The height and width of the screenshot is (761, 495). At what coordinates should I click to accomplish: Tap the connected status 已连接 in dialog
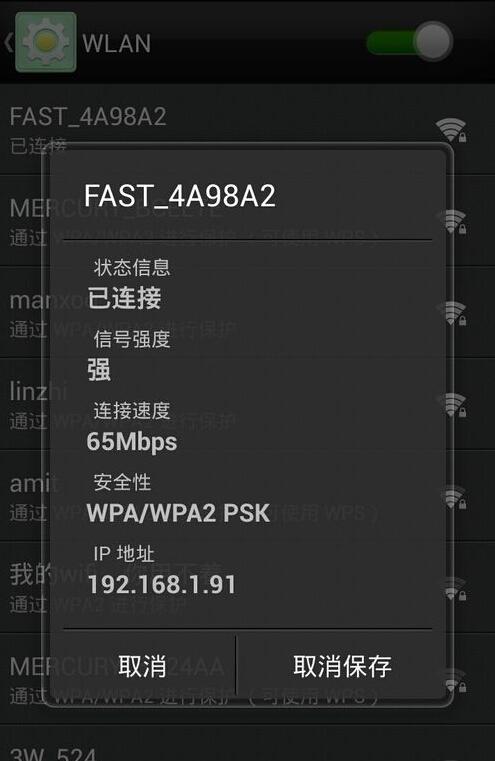[124, 298]
